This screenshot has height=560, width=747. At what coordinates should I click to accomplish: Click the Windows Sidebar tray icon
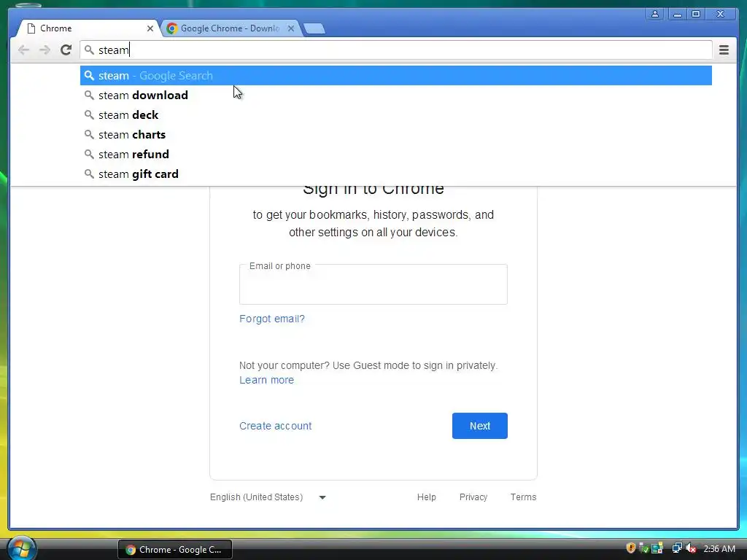(657, 548)
